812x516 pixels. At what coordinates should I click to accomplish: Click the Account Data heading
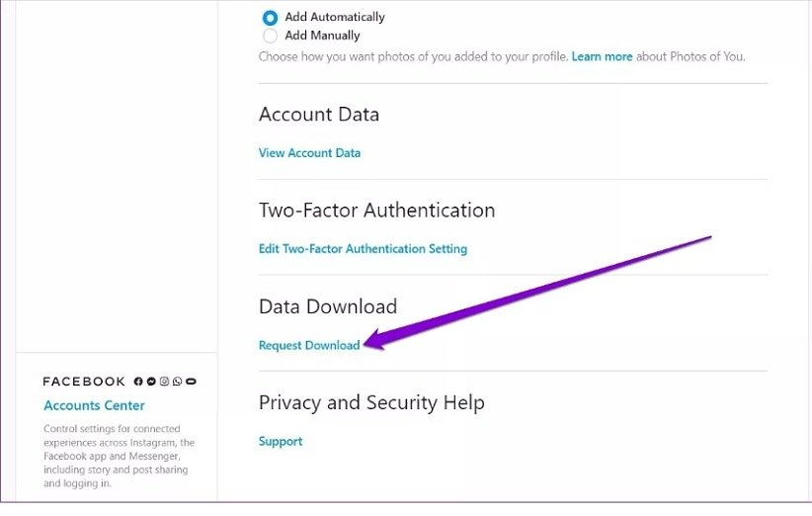click(x=319, y=115)
